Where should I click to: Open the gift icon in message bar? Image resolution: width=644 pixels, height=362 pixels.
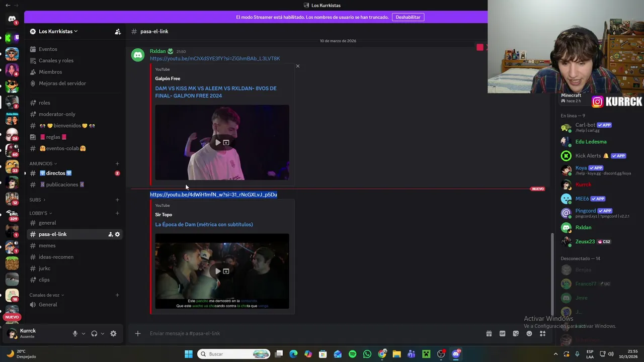tap(489, 333)
